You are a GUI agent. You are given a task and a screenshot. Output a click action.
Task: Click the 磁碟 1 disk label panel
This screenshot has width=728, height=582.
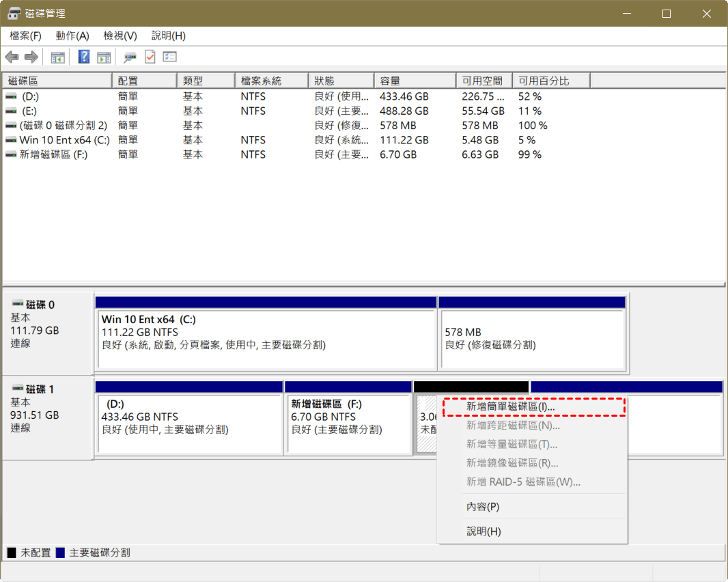(47, 417)
